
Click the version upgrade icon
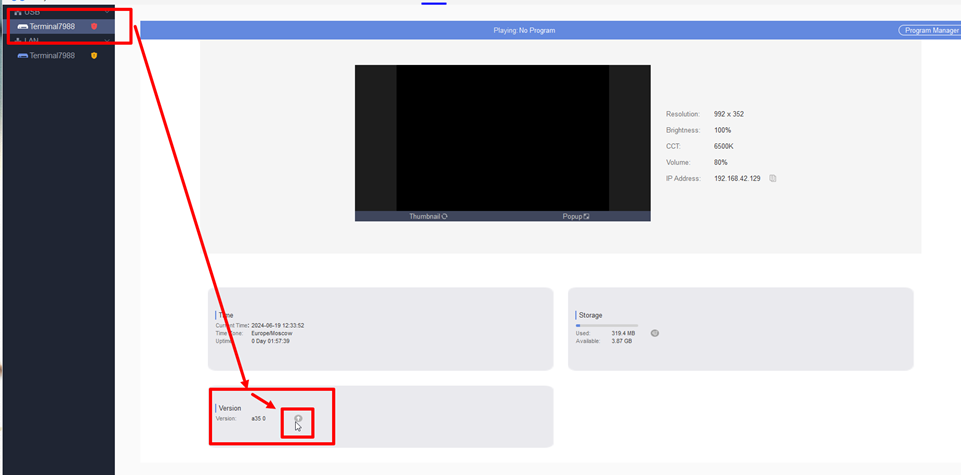[x=298, y=418]
